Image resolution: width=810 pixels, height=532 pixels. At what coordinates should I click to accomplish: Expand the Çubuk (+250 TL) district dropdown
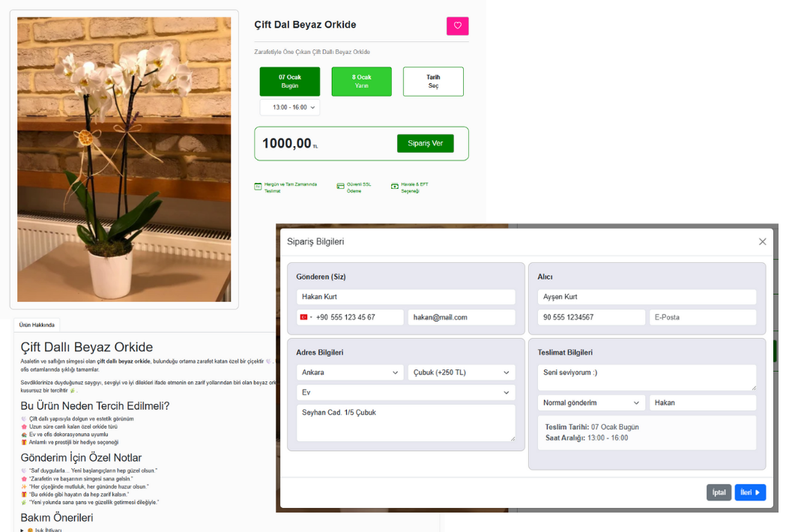tap(461, 372)
